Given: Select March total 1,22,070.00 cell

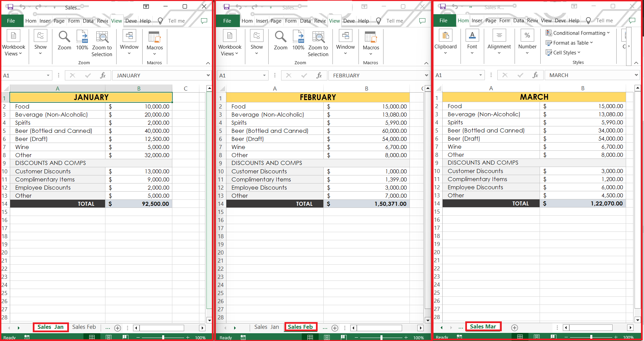Looking at the screenshot, I should (583, 203).
